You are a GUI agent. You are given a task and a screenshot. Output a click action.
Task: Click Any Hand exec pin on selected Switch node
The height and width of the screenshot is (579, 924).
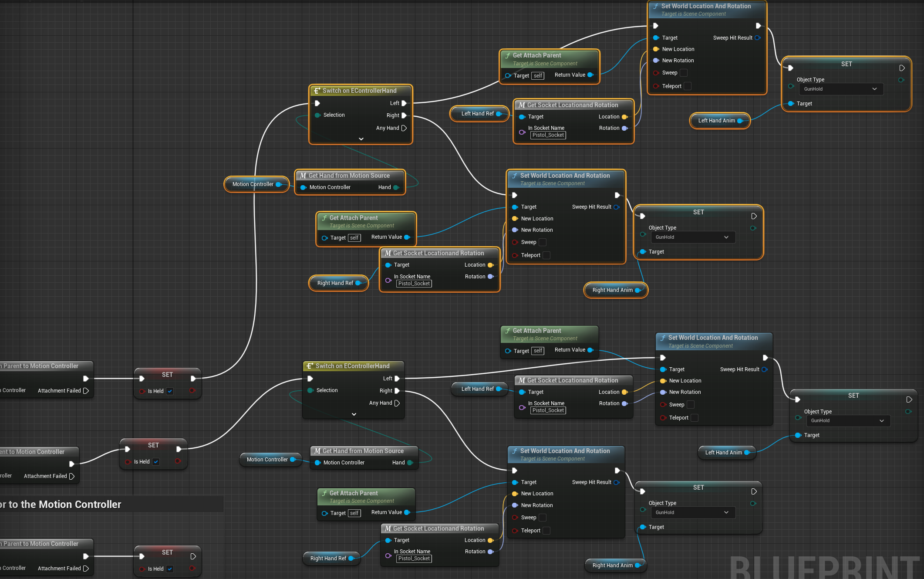pyautogui.click(x=404, y=128)
